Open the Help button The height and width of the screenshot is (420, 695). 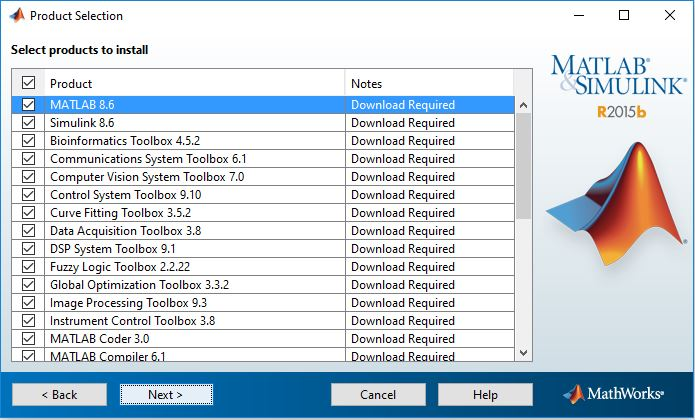pyautogui.click(x=485, y=394)
